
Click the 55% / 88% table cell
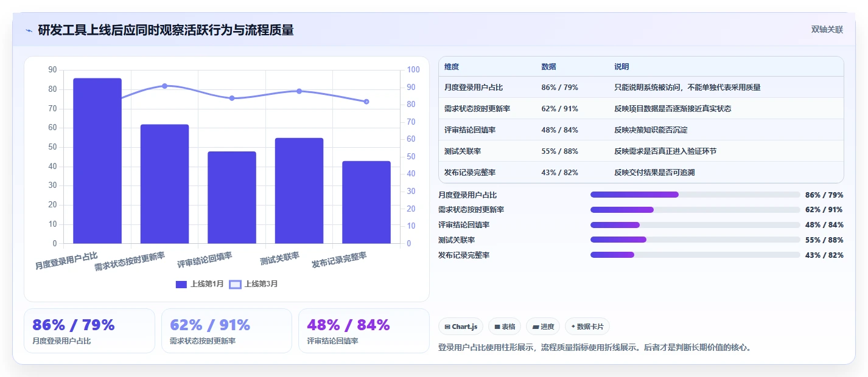559,151
